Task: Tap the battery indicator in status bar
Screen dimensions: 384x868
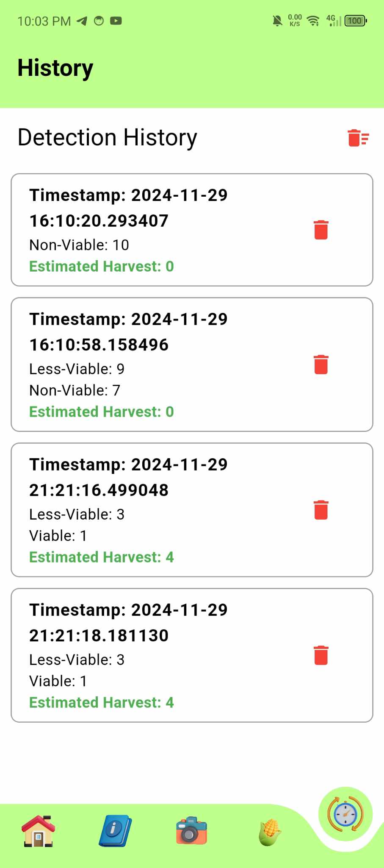Action: [356, 20]
